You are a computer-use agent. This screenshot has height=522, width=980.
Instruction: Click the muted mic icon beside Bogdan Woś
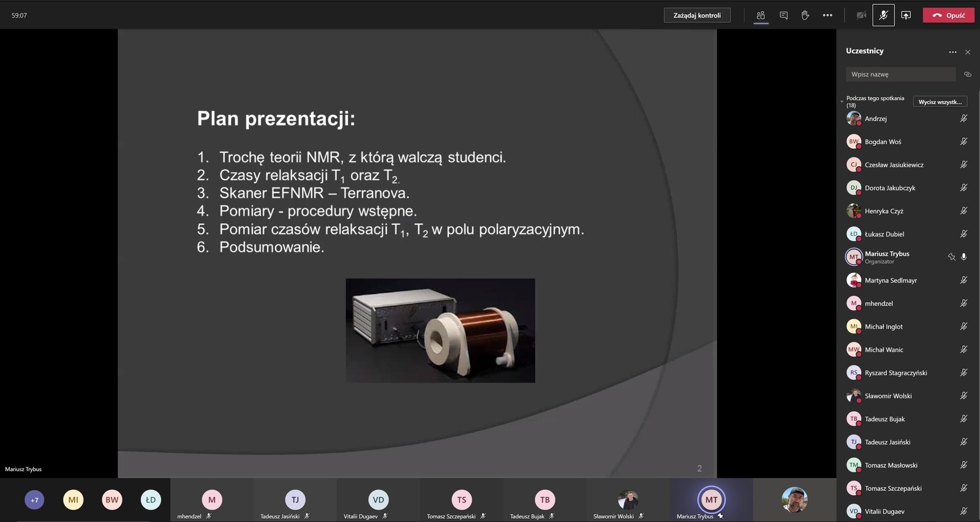pyautogui.click(x=963, y=142)
